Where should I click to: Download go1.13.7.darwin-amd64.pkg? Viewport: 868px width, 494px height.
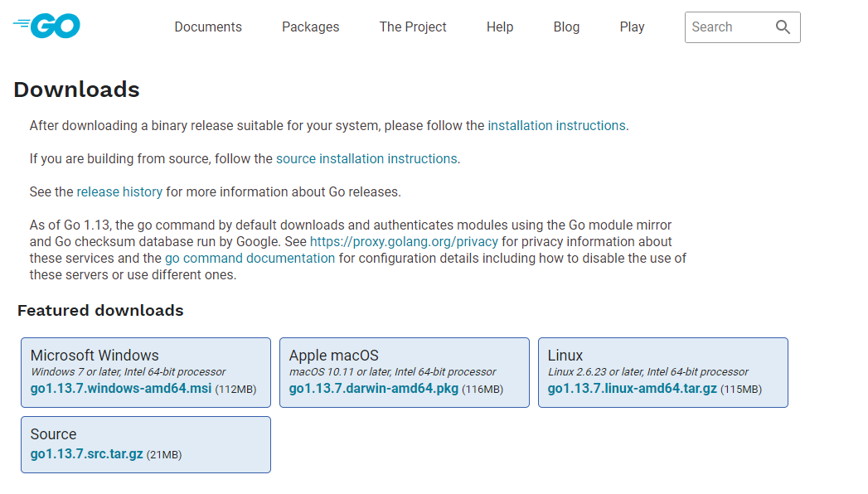click(374, 389)
